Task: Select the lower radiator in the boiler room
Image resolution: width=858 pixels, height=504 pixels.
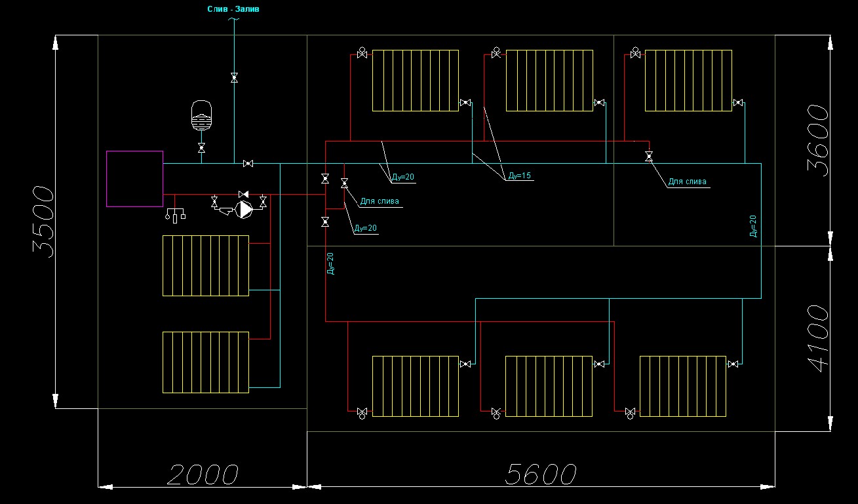Action: (x=206, y=362)
